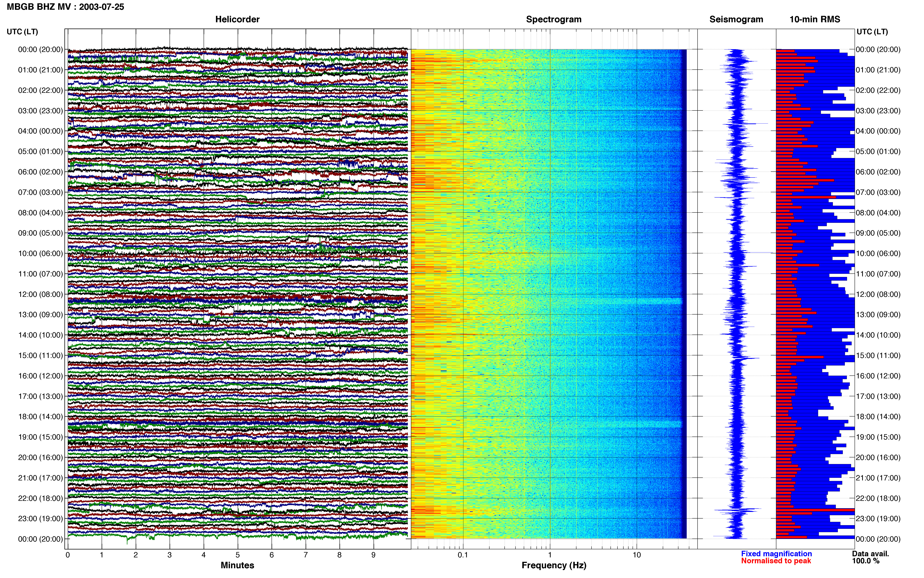Click '11:00 (07:00)' on the RMS time axis
This screenshot has width=924, height=578.
pyautogui.click(x=878, y=274)
